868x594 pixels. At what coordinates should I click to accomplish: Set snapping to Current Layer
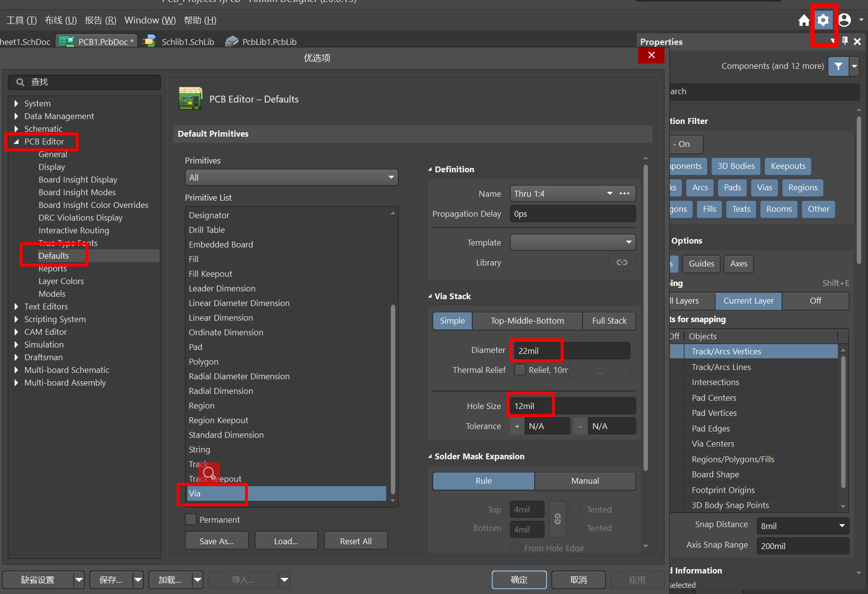click(x=748, y=301)
